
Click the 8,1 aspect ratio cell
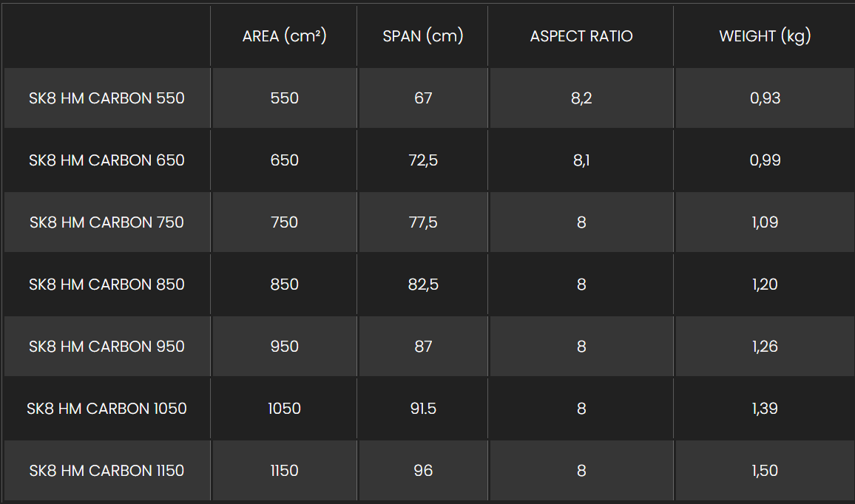pos(581,160)
